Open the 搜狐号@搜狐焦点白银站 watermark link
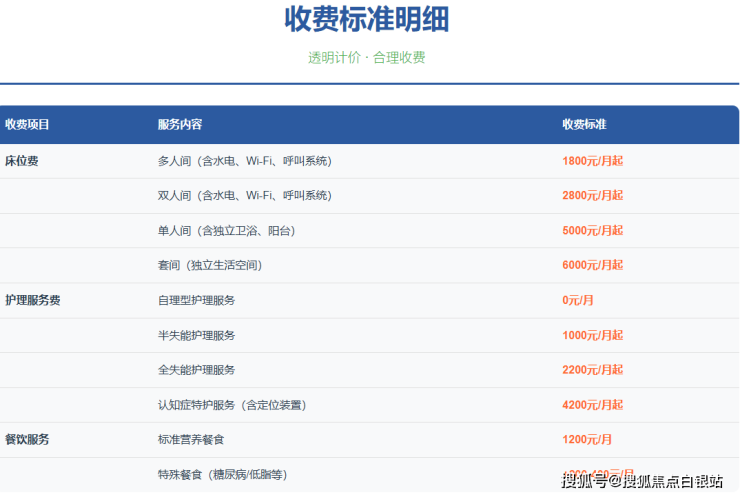 click(642, 482)
